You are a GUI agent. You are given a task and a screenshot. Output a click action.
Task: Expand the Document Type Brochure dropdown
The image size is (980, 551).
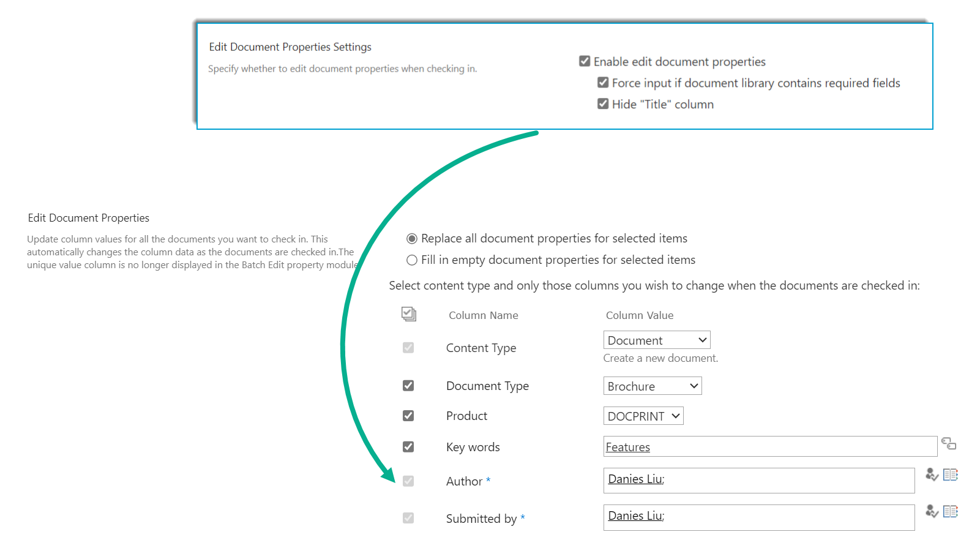652,386
